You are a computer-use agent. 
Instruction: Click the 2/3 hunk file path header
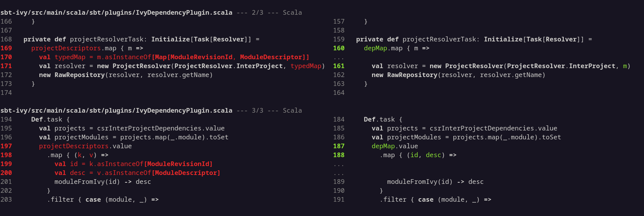[116, 12]
